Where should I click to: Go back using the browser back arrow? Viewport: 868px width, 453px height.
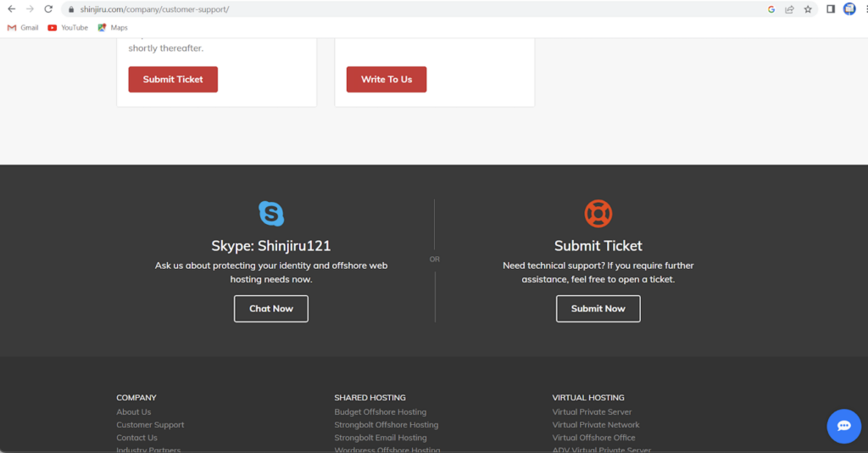pos(11,9)
